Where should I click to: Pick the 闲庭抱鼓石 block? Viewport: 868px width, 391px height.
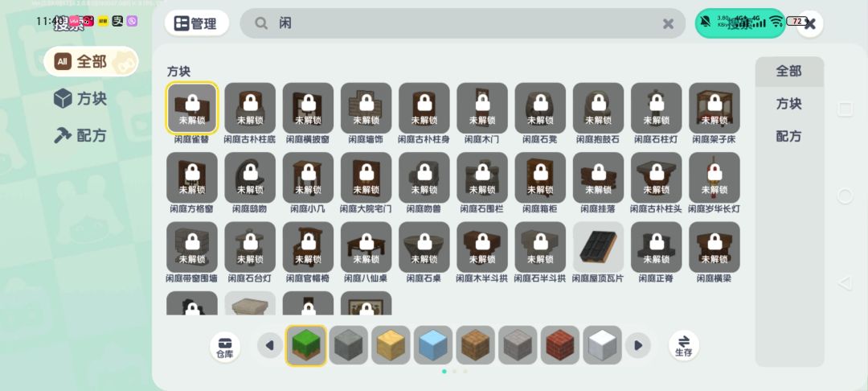point(599,109)
